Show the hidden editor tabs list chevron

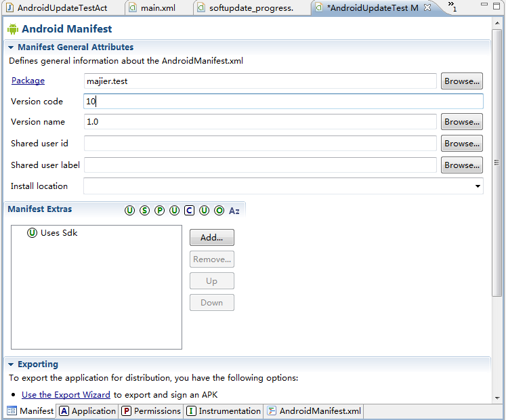coord(452,7)
